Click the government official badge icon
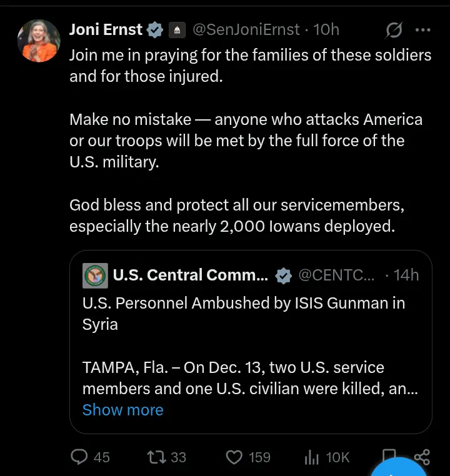 [176, 29]
